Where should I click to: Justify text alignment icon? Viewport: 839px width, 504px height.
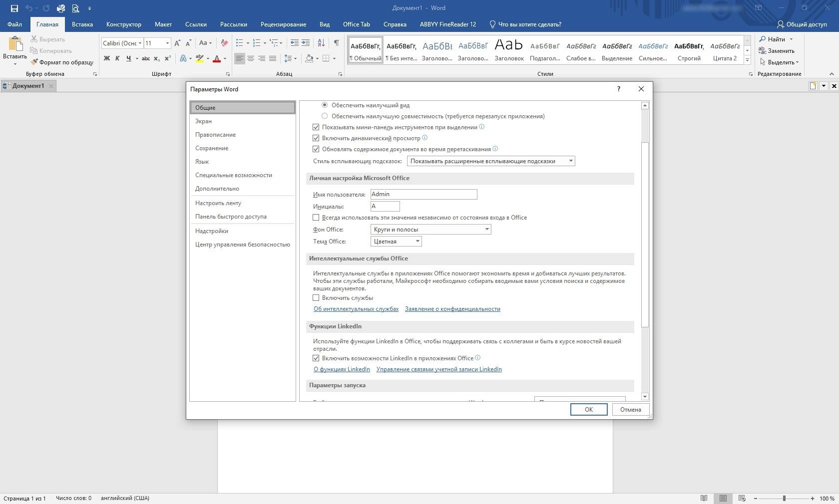(x=273, y=58)
